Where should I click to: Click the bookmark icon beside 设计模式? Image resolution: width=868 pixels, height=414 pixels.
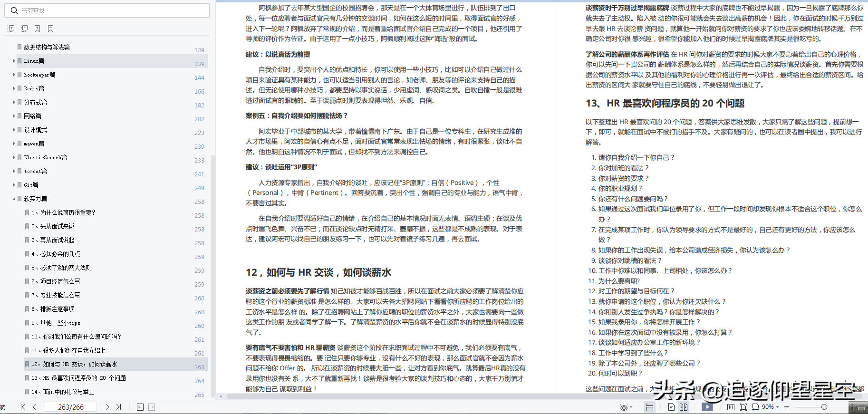tap(19, 130)
